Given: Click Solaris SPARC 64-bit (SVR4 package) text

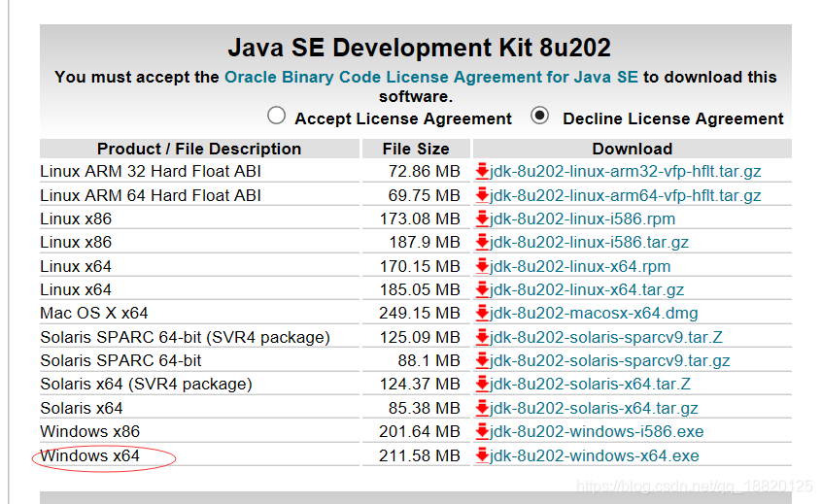Looking at the screenshot, I should pos(185,337).
